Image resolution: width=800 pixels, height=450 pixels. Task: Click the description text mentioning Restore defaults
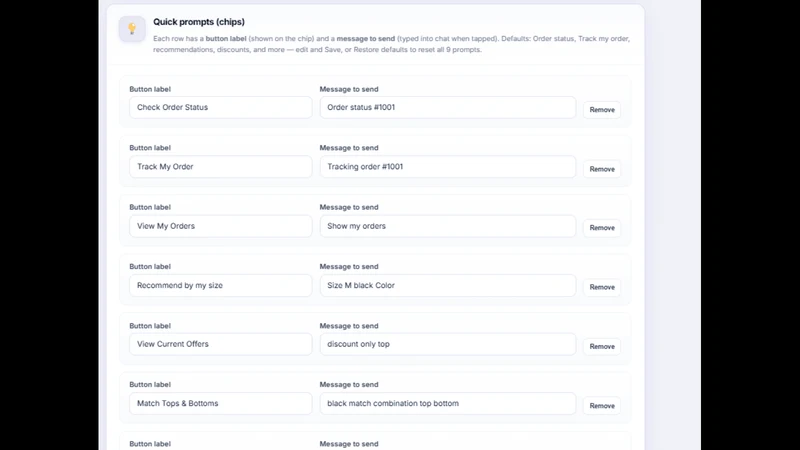[x=391, y=44]
